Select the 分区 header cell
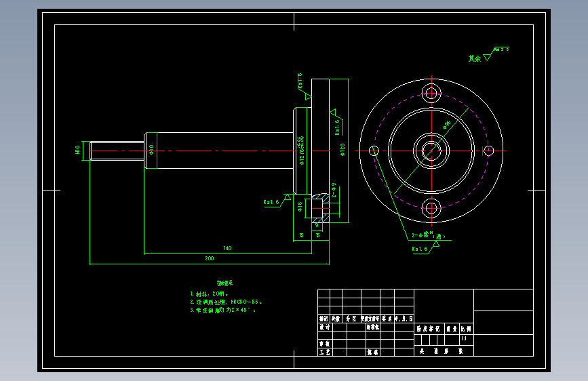This screenshot has width=588, height=381. [x=351, y=319]
